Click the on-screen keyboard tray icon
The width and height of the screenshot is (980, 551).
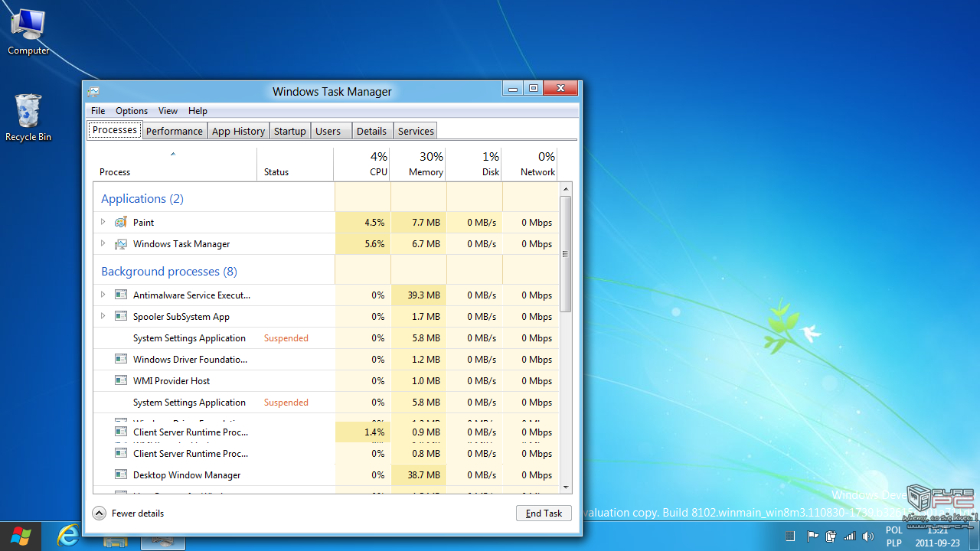click(791, 536)
